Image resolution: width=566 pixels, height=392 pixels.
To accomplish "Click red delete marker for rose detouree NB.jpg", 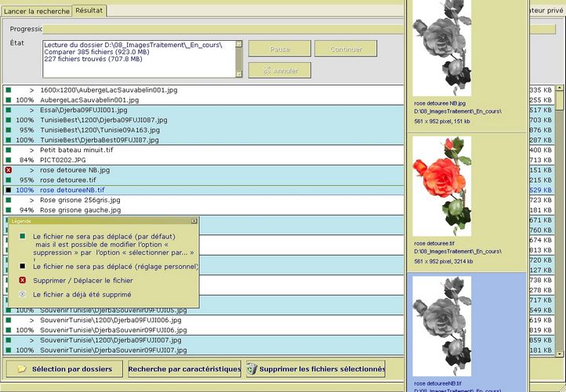I will [8, 169].
